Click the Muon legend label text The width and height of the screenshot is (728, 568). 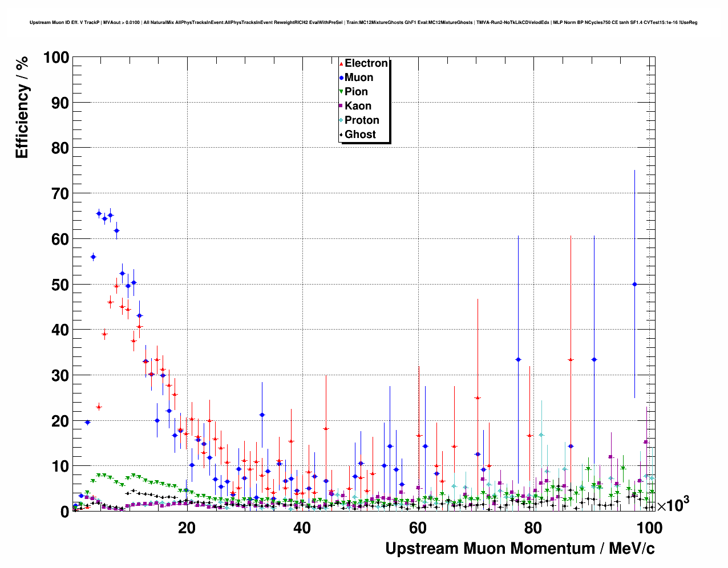pos(359,78)
